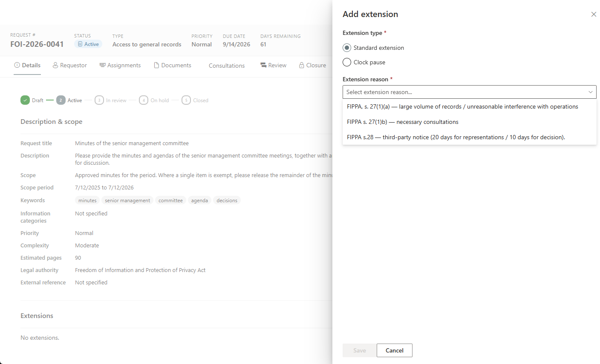
Task: Open the Extension reason dropdown
Action: tap(469, 92)
